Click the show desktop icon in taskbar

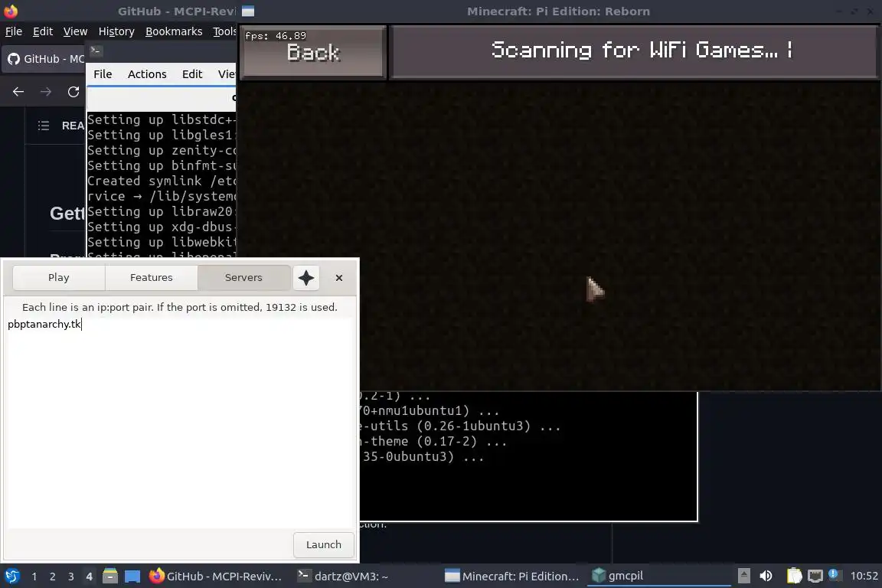(132, 577)
